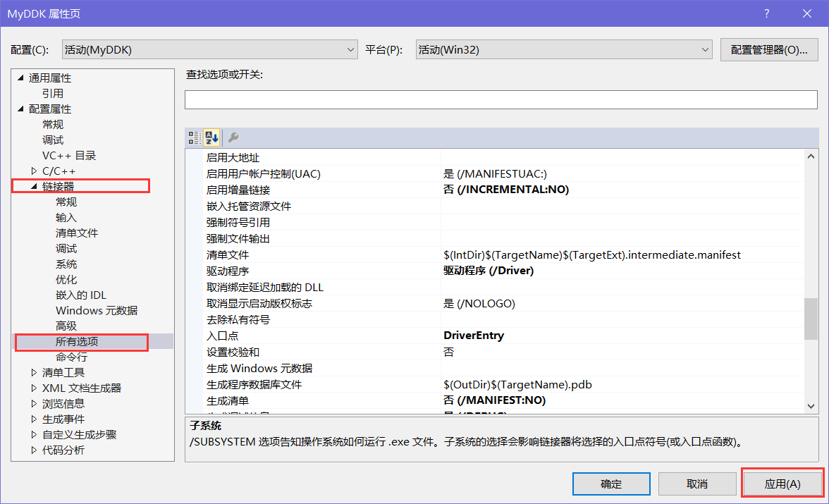The image size is (829, 504).
Task: Click the 否 (/INCREMENTAL:NO) value
Action: pos(506,190)
